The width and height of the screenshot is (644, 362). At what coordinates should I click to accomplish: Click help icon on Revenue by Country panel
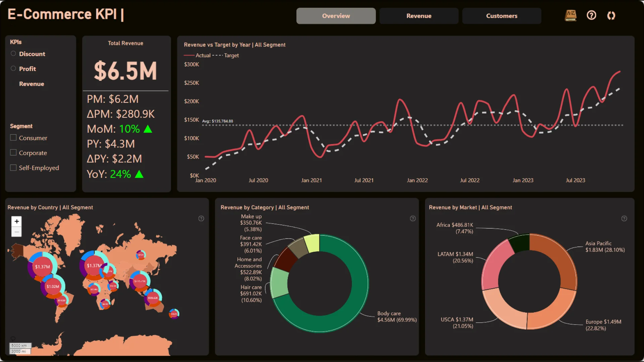[x=201, y=219]
